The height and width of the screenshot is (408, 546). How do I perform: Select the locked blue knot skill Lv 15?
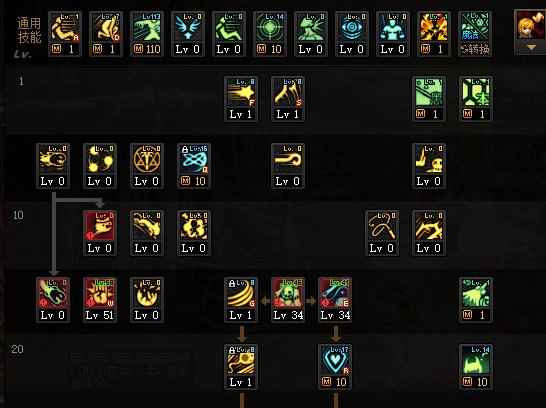pos(194,166)
